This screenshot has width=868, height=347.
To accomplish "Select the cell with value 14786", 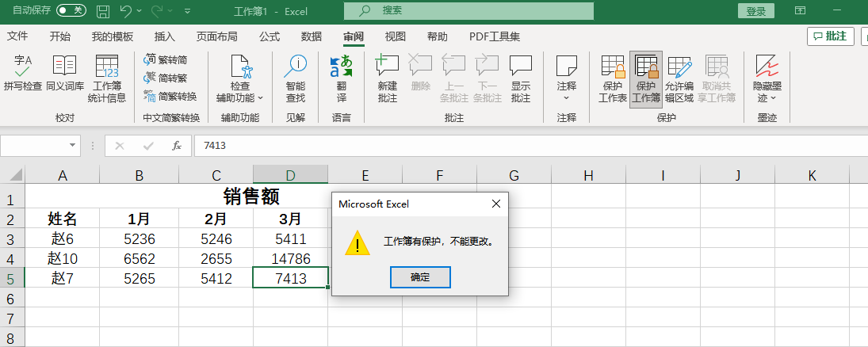I will coord(291,258).
